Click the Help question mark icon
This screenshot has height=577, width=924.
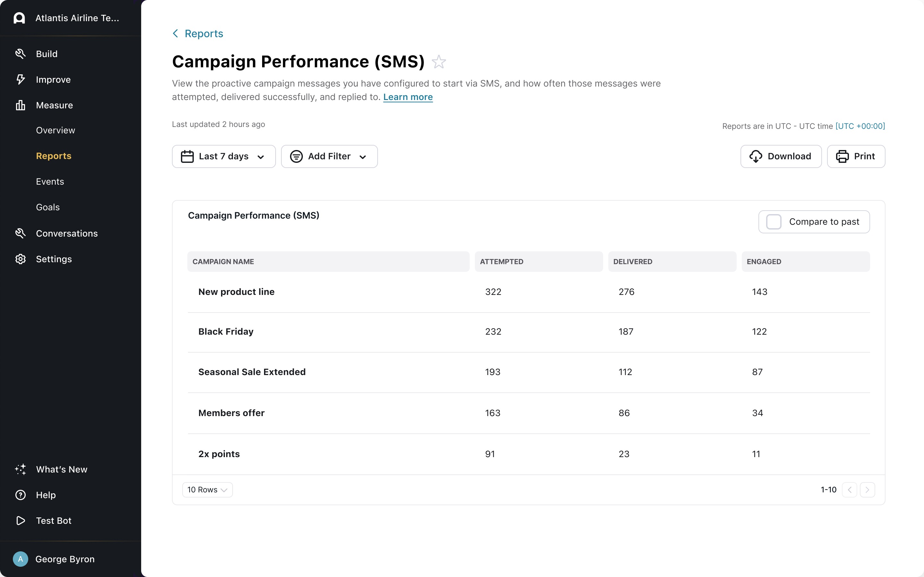(20, 495)
